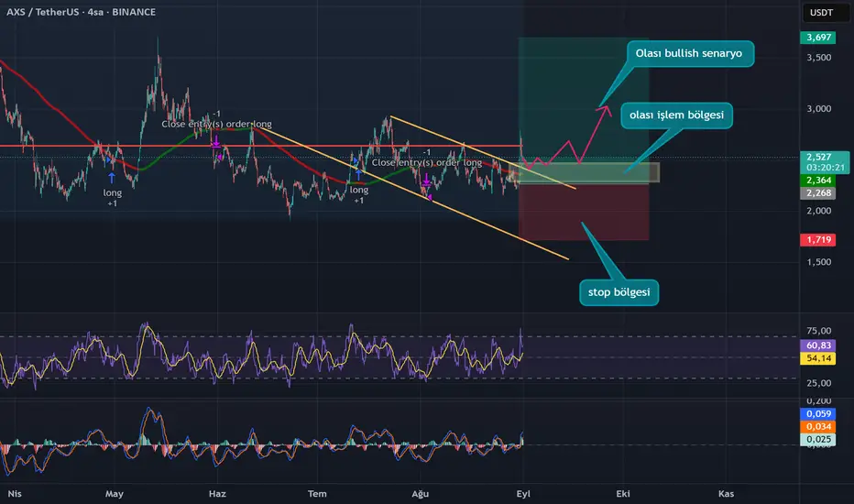Click the 60,83 RSI value label
854x504 pixels.
pos(818,345)
